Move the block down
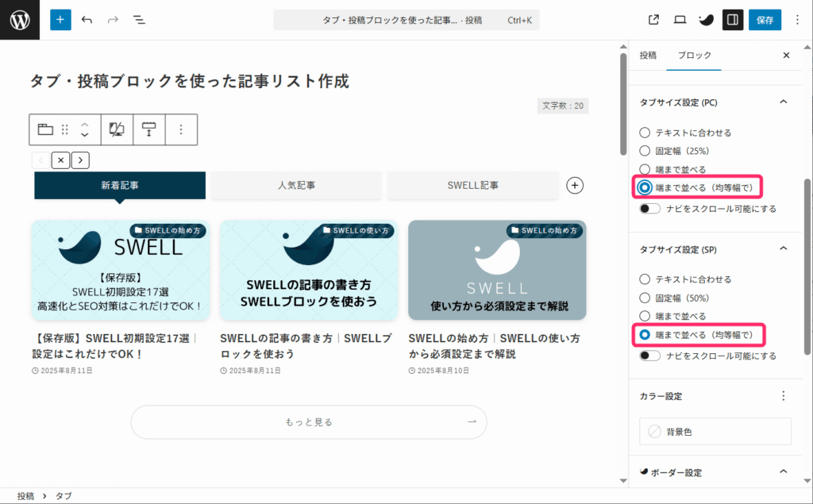This screenshot has width=813, height=504. tap(84, 134)
